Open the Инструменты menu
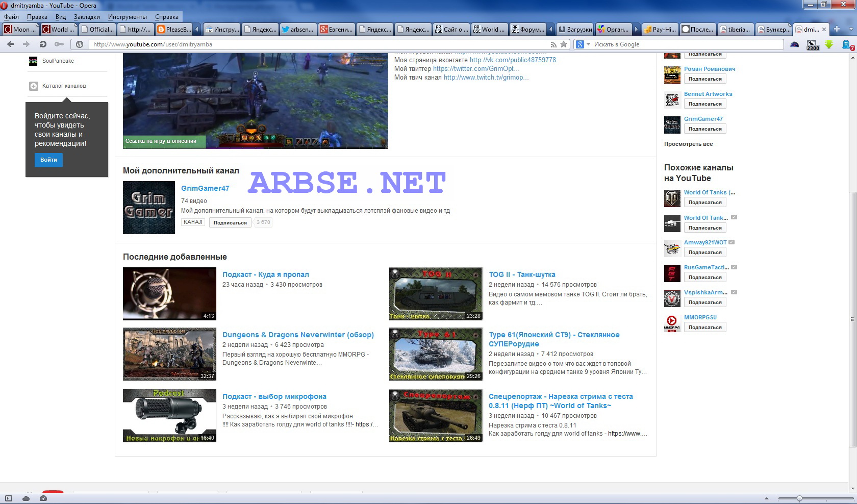 tap(127, 17)
